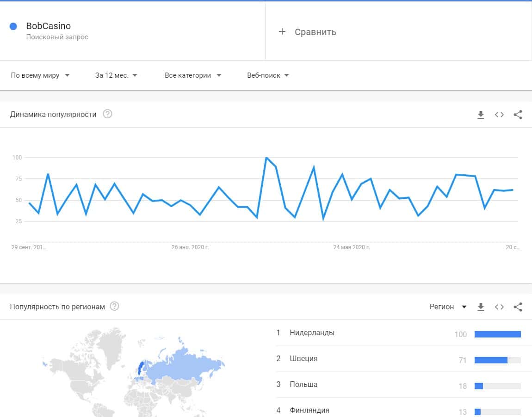
Task: Click embed icon for regions section
Action: (x=499, y=307)
